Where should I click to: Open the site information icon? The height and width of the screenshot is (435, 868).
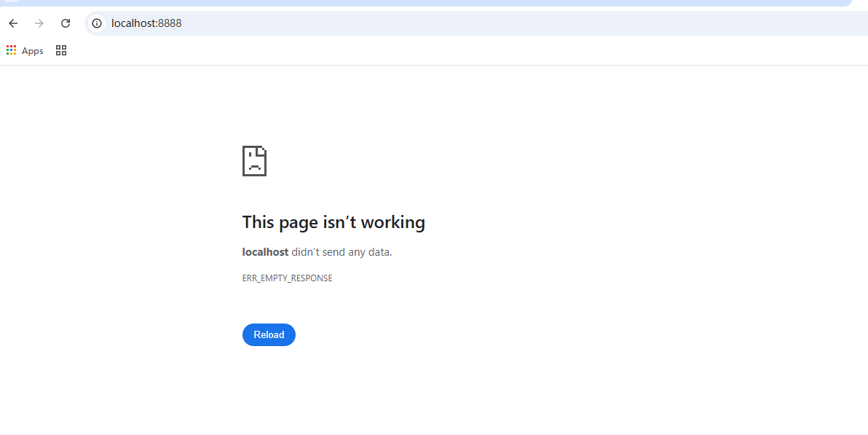point(97,23)
